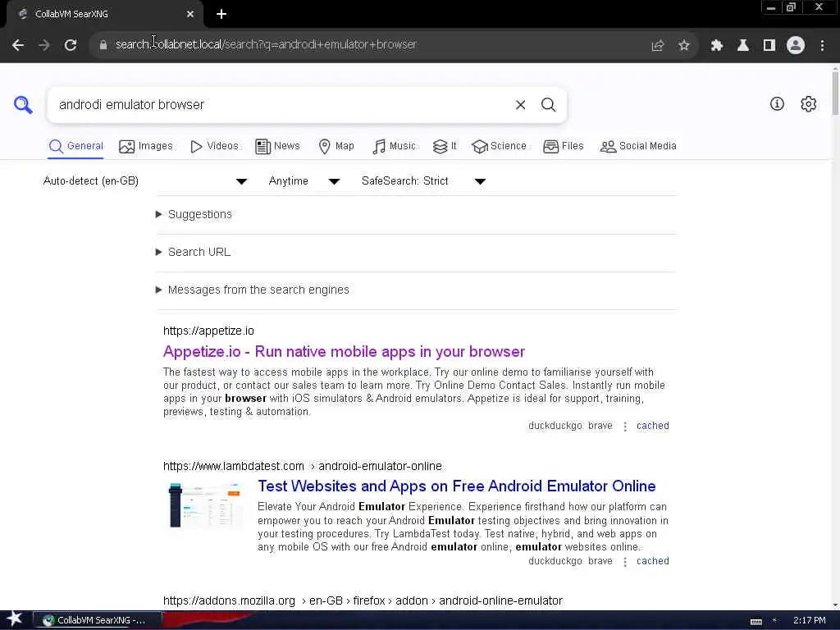Close the CollabVM SearXNG tab
Image resolution: width=840 pixels, height=630 pixels.
pyautogui.click(x=190, y=15)
